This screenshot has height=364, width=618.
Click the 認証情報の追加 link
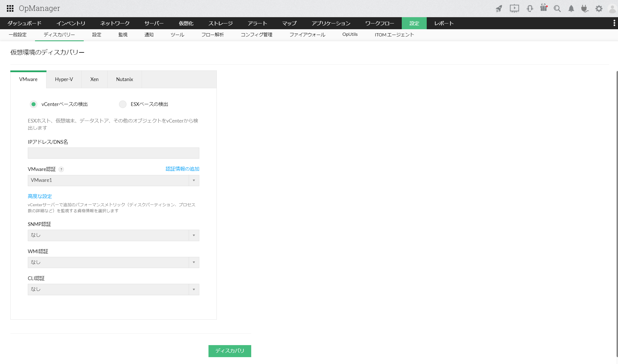tap(182, 169)
